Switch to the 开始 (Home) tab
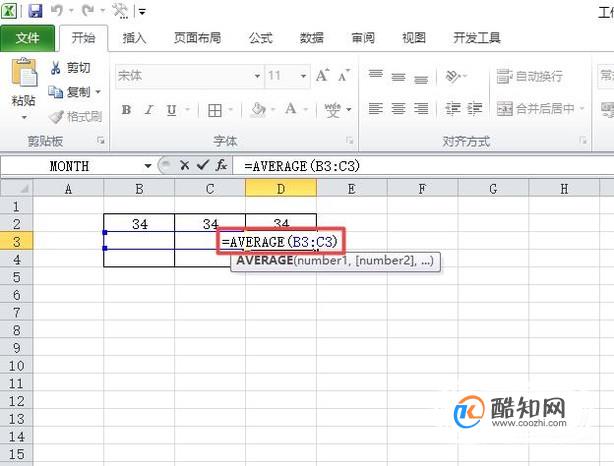This screenshot has width=614, height=466. click(83, 38)
